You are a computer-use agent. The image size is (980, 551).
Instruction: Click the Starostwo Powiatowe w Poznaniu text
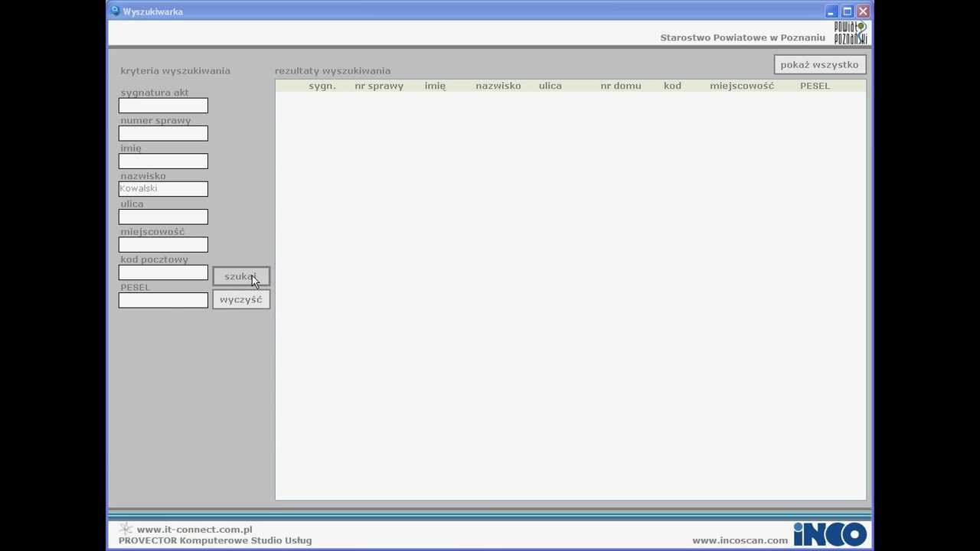(743, 37)
